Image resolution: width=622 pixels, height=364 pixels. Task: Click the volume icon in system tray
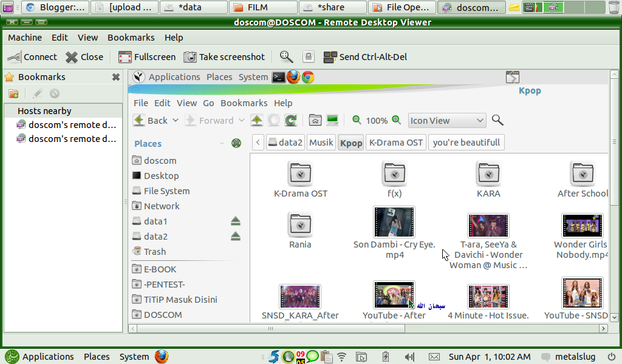(410, 357)
